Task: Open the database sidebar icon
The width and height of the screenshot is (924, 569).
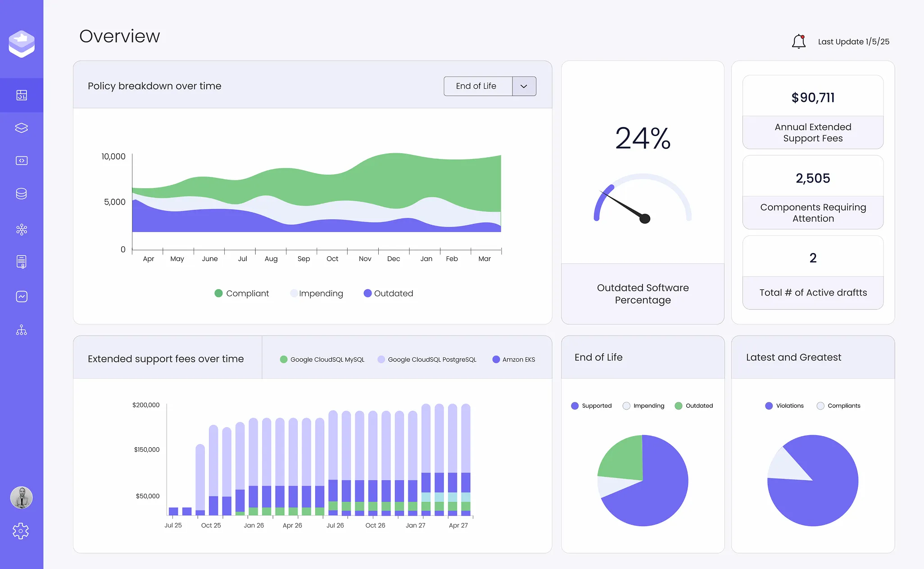Action: point(22,194)
